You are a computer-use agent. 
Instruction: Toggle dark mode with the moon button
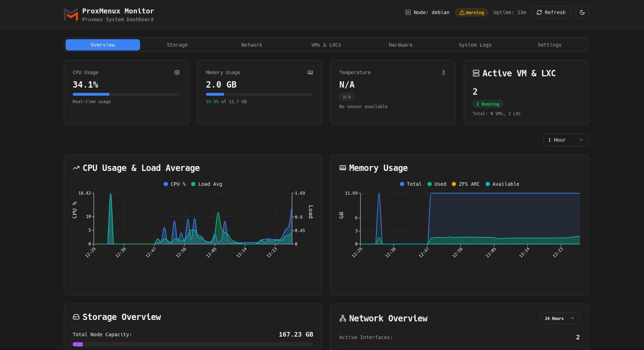(x=582, y=12)
